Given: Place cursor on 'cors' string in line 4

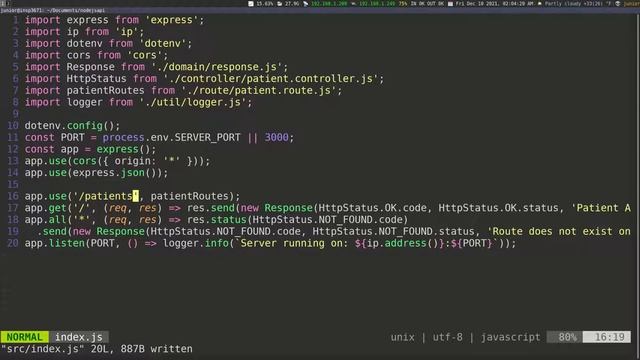Looking at the screenshot, I should pyautogui.click(x=144, y=55).
